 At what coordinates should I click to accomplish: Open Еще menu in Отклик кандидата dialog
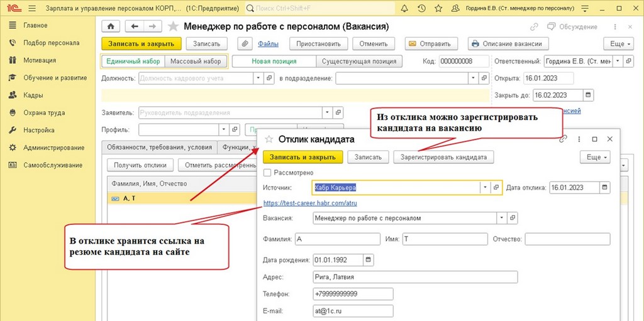click(x=595, y=157)
